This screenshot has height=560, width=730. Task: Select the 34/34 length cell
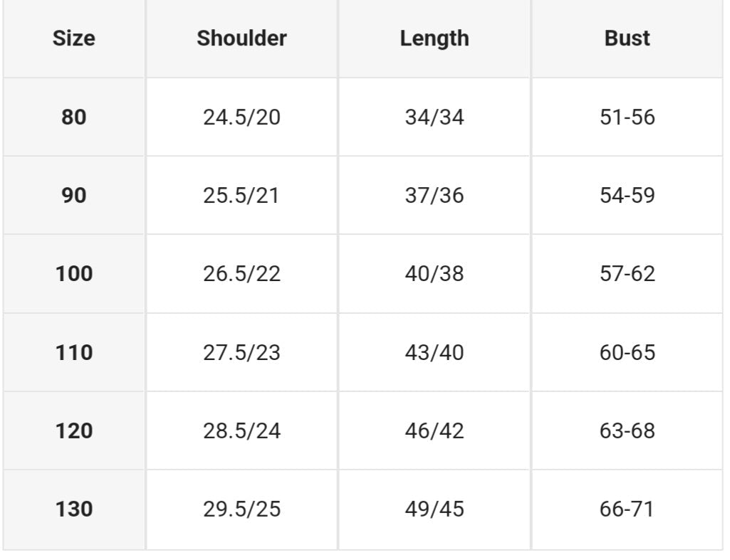coord(434,117)
